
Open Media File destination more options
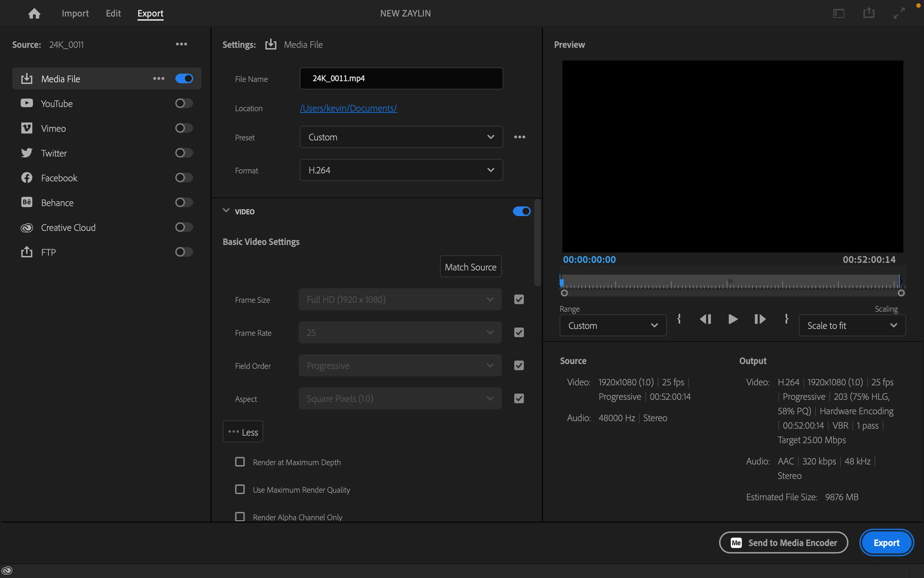[x=159, y=79]
